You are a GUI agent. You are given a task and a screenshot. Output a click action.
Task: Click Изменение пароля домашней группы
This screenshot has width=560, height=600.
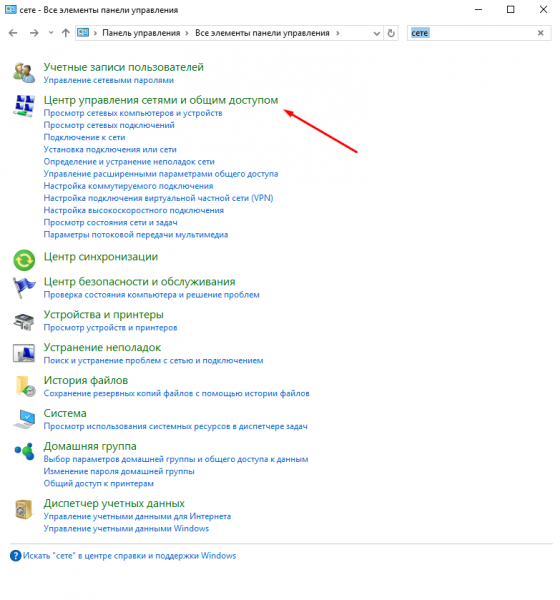(119, 471)
